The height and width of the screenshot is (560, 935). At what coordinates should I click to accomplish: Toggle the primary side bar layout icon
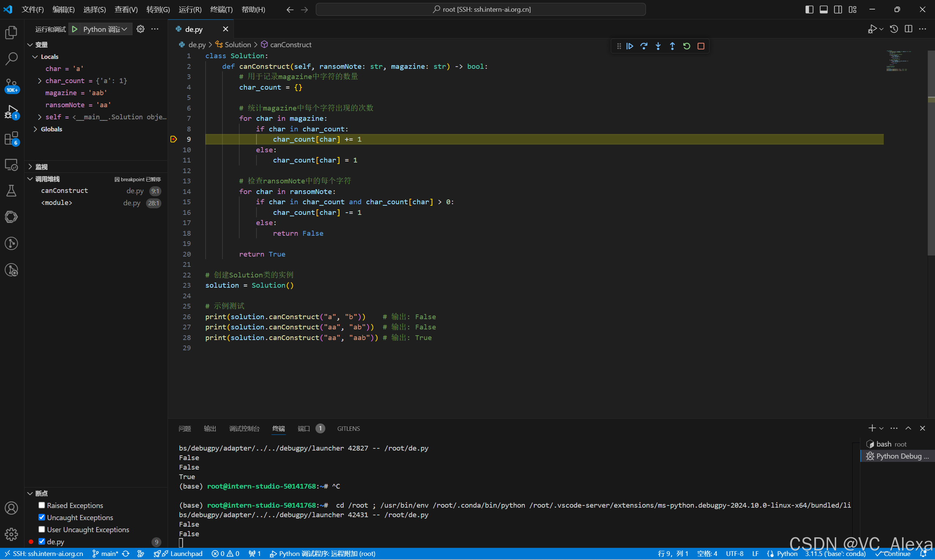click(x=809, y=10)
